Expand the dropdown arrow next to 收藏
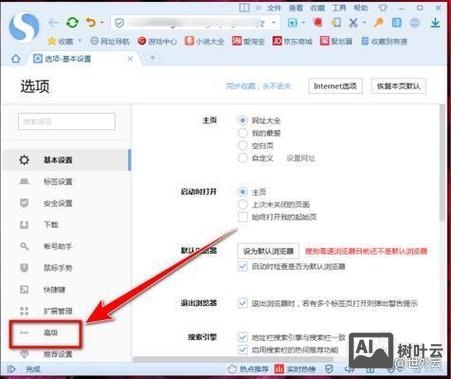The image size is (451, 379). click(x=80, y=41)
